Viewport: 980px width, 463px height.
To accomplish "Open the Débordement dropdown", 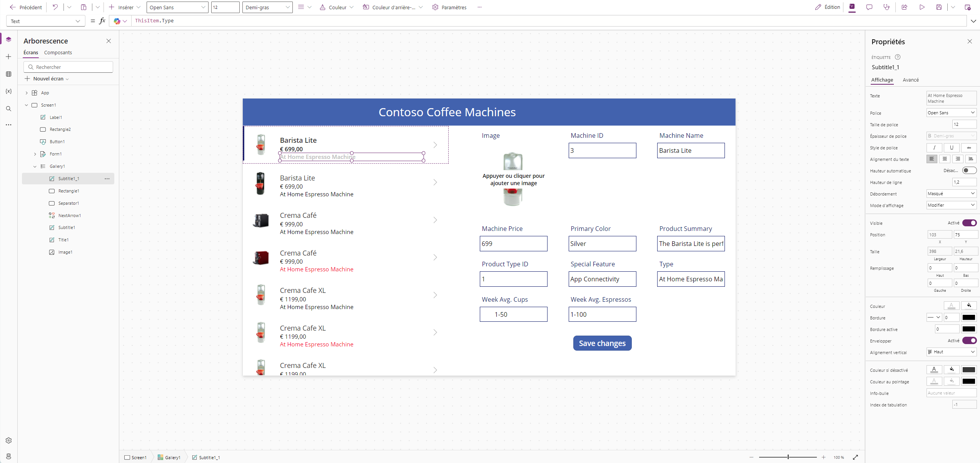I will coord(951,194).
